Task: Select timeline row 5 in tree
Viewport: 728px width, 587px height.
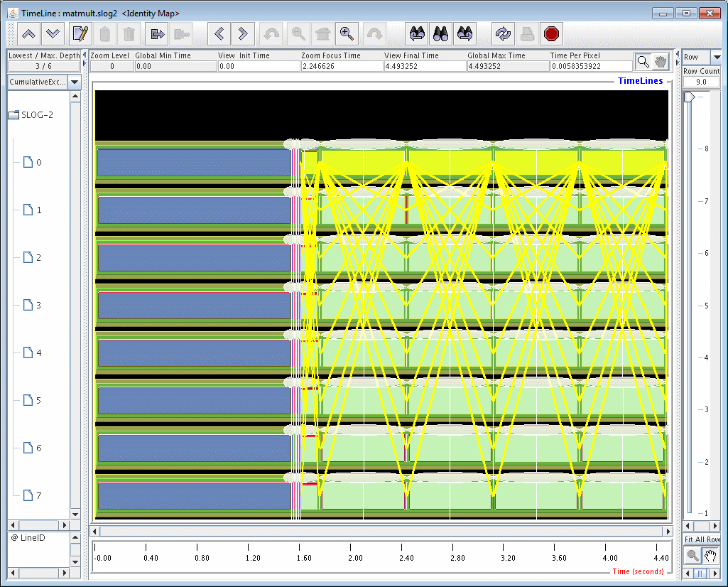Action: [33, 400]
